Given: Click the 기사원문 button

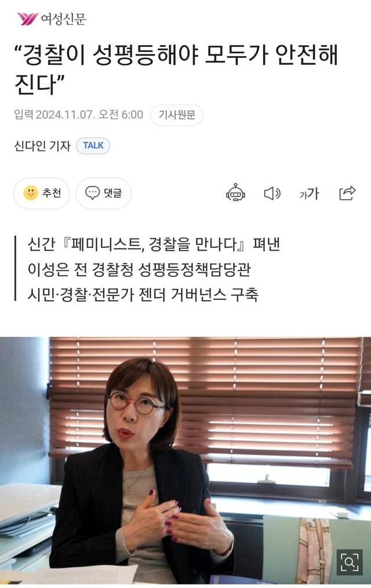Looking at the screenshot, I should coord(177,115).
